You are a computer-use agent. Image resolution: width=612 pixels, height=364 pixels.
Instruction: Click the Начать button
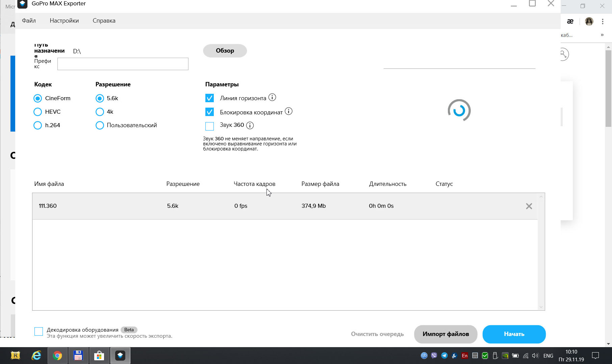point(514,334)
